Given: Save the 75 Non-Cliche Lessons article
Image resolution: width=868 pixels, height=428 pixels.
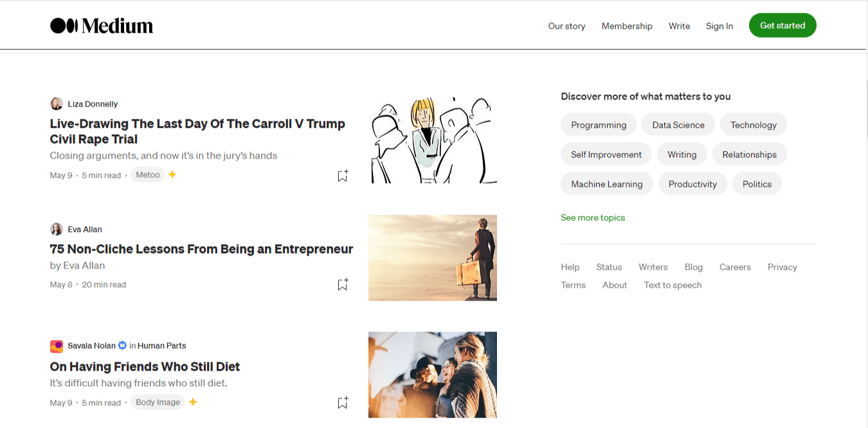Looking at the screenshot, I should click(x=343, y=285).
